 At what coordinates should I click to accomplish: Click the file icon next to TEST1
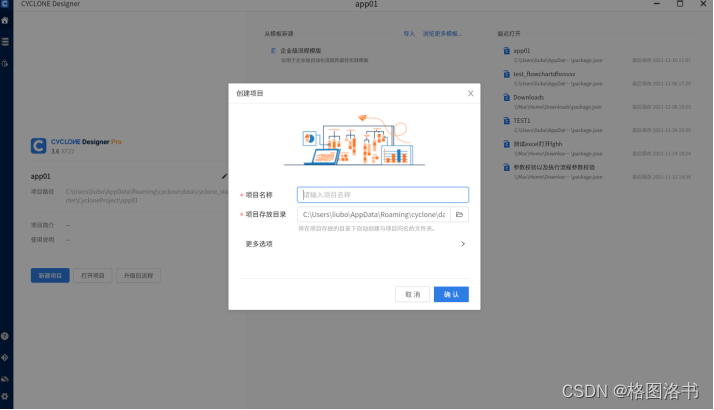(x=506, y=121)
